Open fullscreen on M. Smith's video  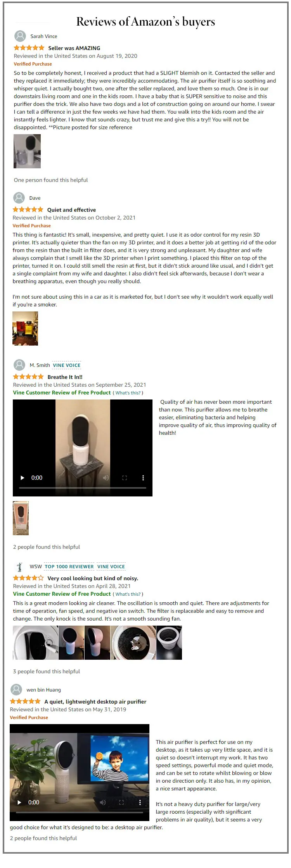(x=125, y=478)
